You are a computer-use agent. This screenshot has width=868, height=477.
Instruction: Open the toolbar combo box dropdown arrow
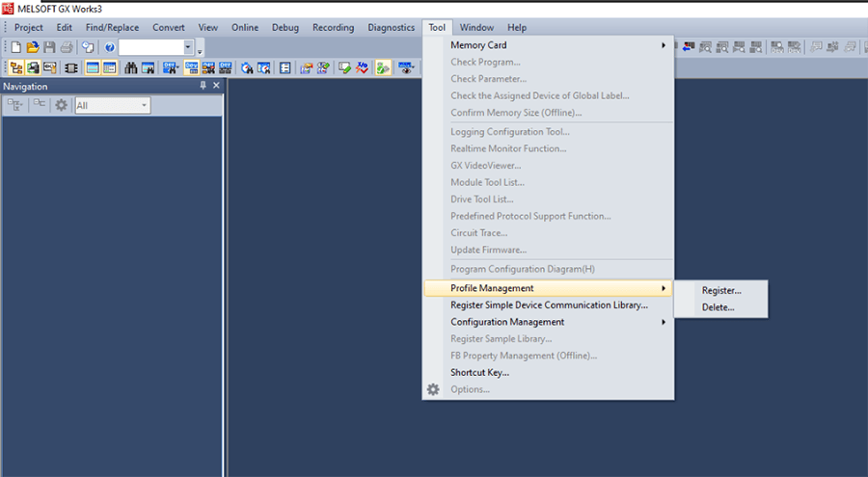click(188, 47)
